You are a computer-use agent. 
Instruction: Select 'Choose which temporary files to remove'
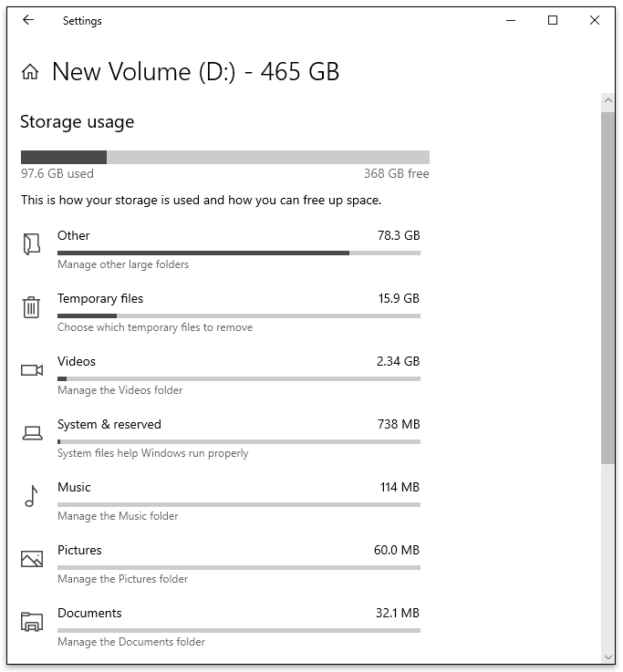pyautogui.click(x=155, y=327)
